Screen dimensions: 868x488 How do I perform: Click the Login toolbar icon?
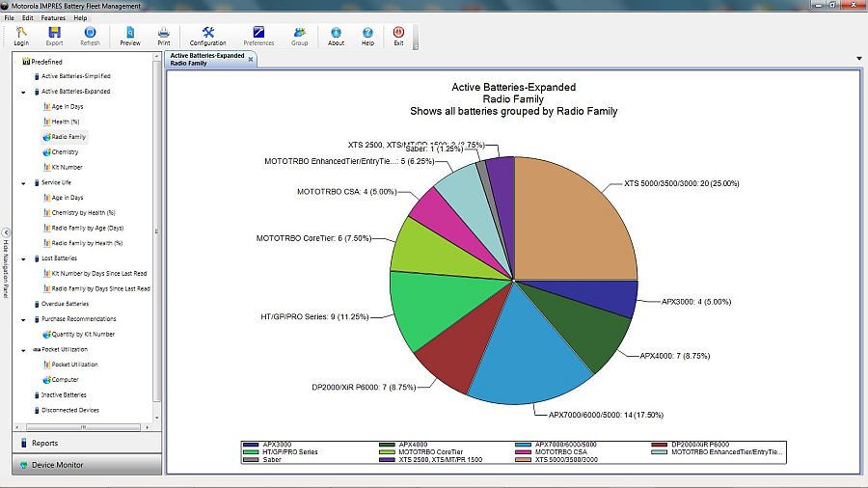tap(21, 37)
